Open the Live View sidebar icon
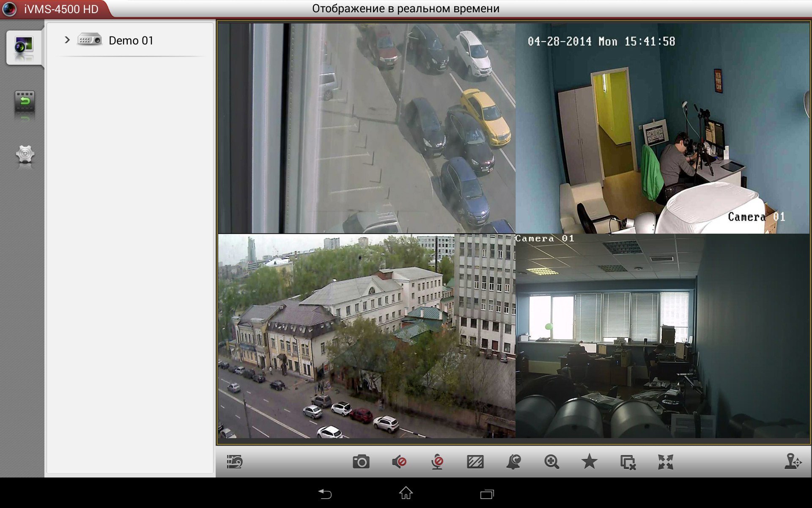Viewport: 812px width, 508px height. click(x=24, y=47)
